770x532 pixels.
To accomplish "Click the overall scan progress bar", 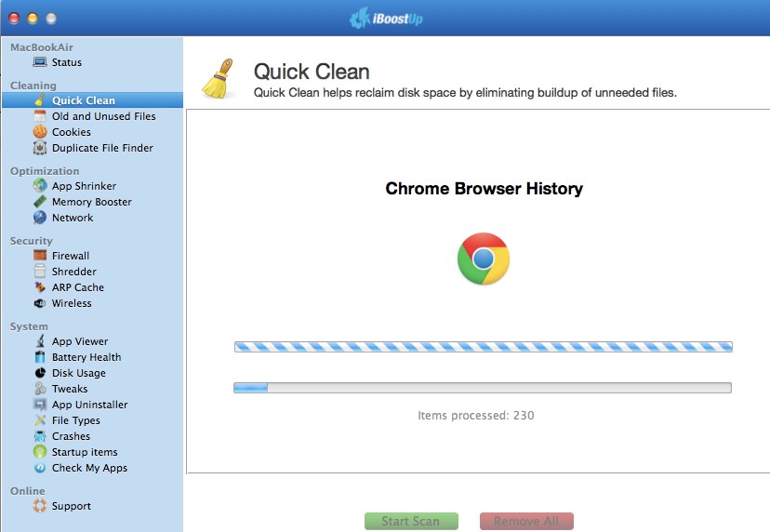I will click(x=483, y=388).
